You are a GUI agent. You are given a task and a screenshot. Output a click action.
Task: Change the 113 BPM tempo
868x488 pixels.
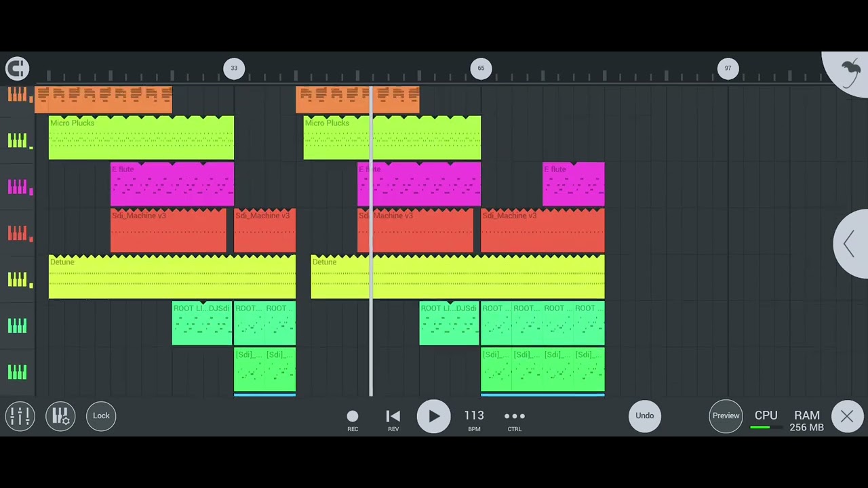point(474,420)
